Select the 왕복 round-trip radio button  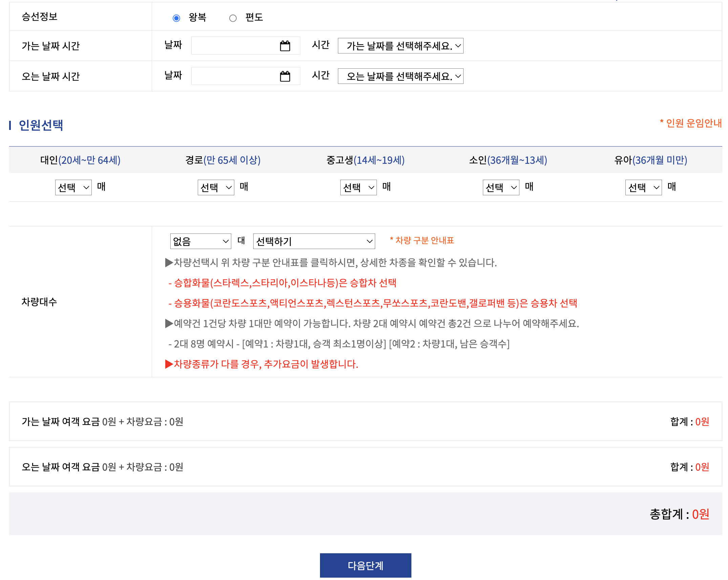(176, 18)
